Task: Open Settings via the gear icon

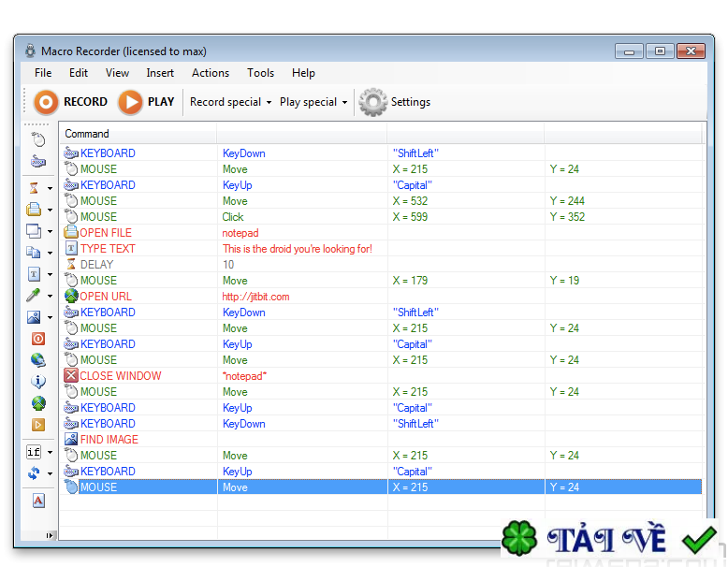Action: [395, 102]
